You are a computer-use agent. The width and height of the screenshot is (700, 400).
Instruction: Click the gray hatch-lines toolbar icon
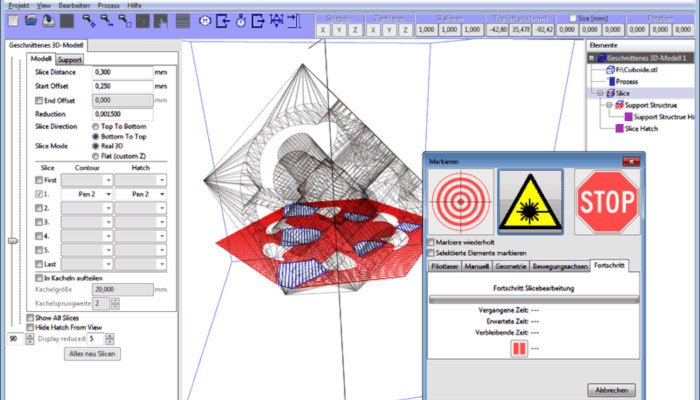183,21
